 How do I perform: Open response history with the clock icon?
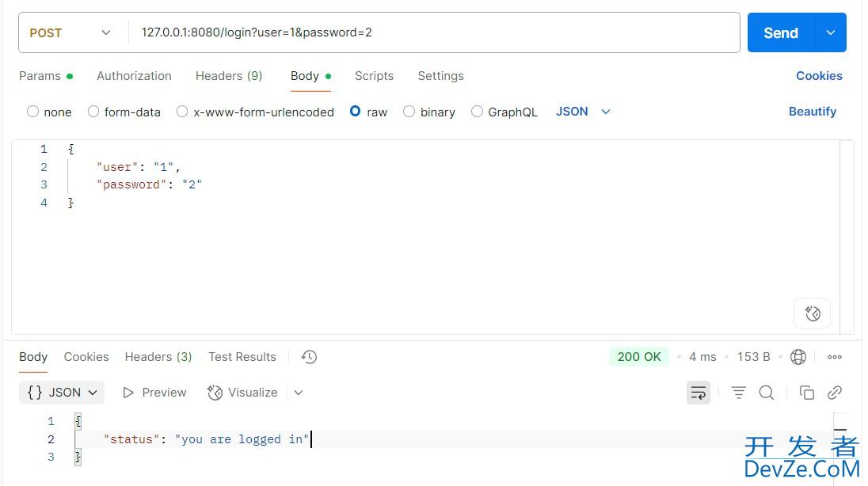pos(309,356)
